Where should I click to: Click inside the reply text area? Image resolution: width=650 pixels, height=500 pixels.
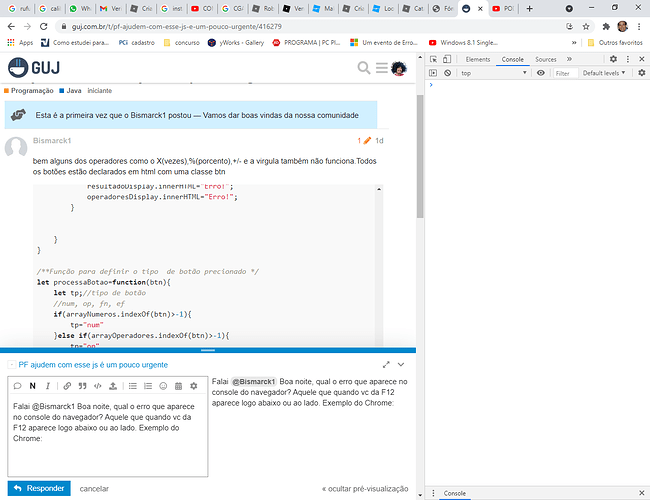click(108, 437)
